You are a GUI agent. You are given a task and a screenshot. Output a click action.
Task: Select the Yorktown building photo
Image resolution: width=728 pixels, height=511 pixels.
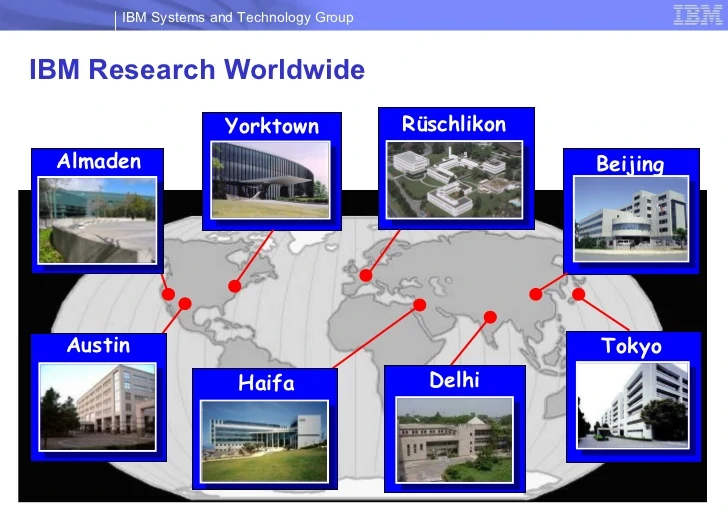(271, 180)
